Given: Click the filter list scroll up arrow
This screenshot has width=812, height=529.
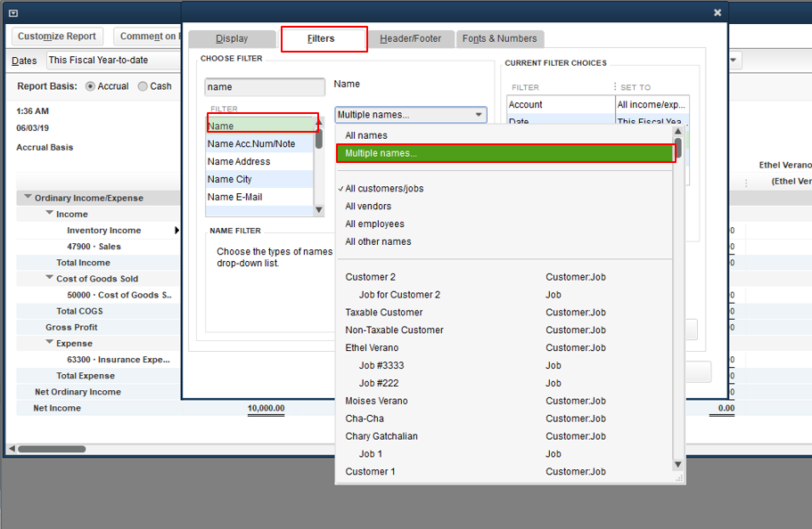Looking at the screenshot, I should [320, 120].
